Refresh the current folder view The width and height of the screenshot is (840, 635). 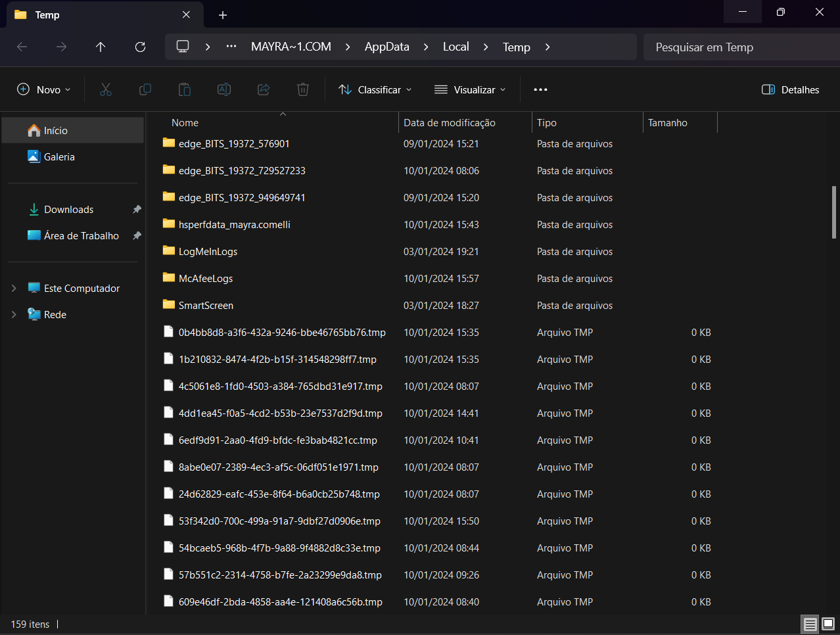(140, 47)
